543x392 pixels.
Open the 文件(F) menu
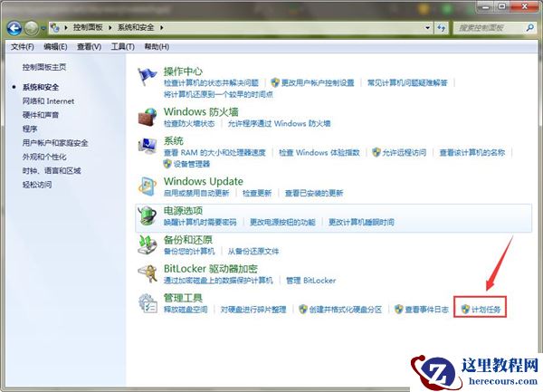coord(22,47)
